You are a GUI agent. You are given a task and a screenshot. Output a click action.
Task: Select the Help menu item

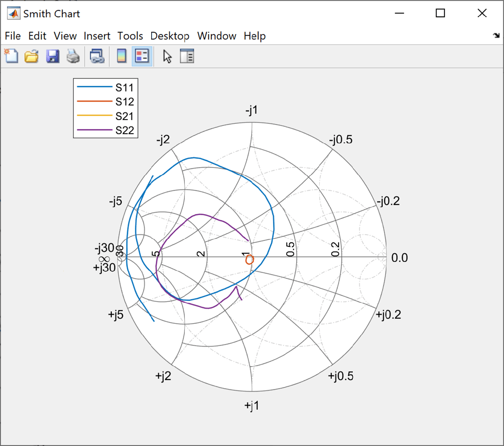point(255,36)
